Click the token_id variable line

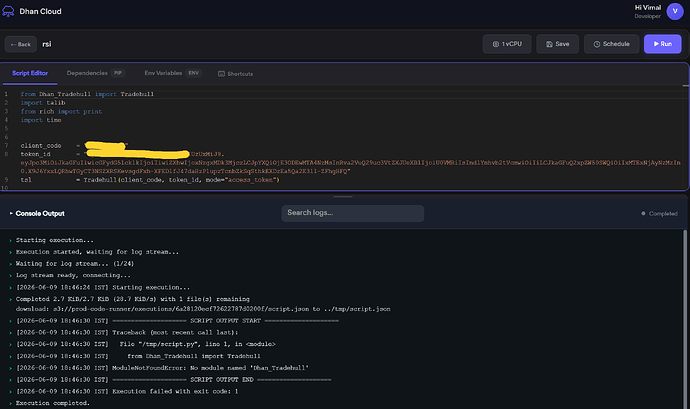(x=122, y=154)
